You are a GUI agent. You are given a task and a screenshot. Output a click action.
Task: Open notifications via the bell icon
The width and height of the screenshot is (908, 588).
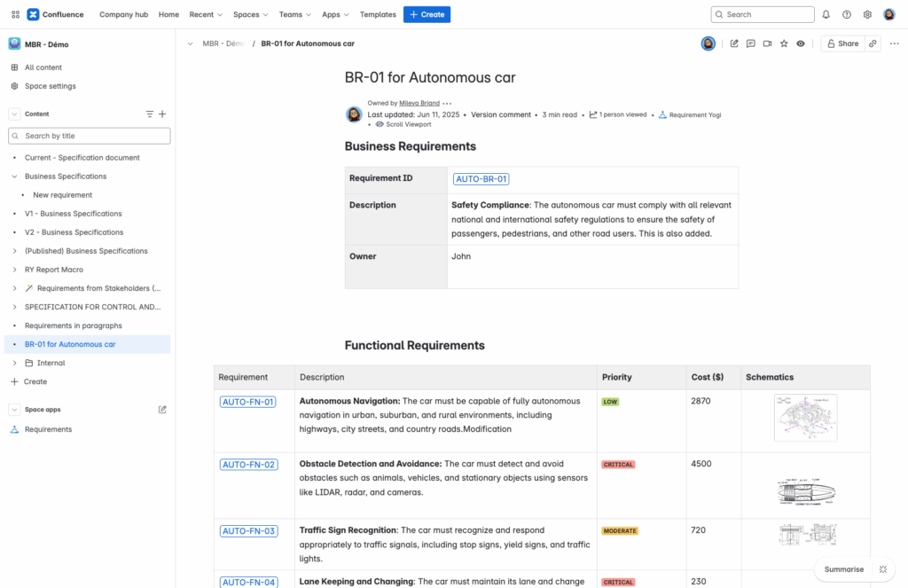click(826, 14)
